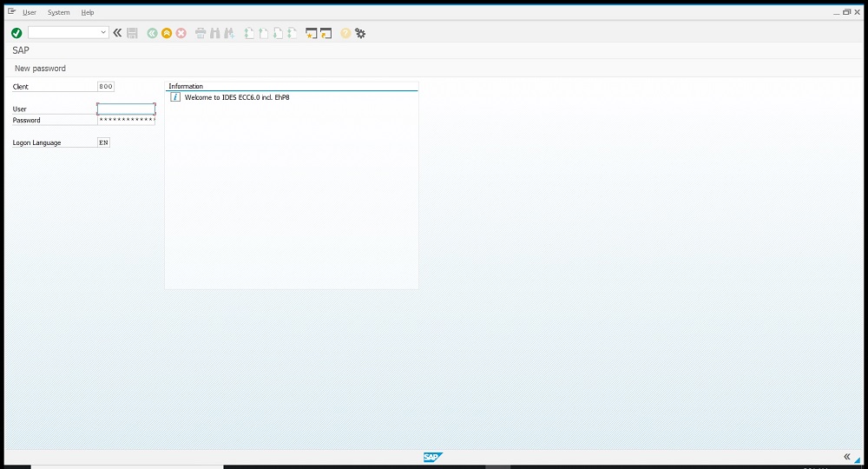Click the Next Page icon

pos(278,33)
